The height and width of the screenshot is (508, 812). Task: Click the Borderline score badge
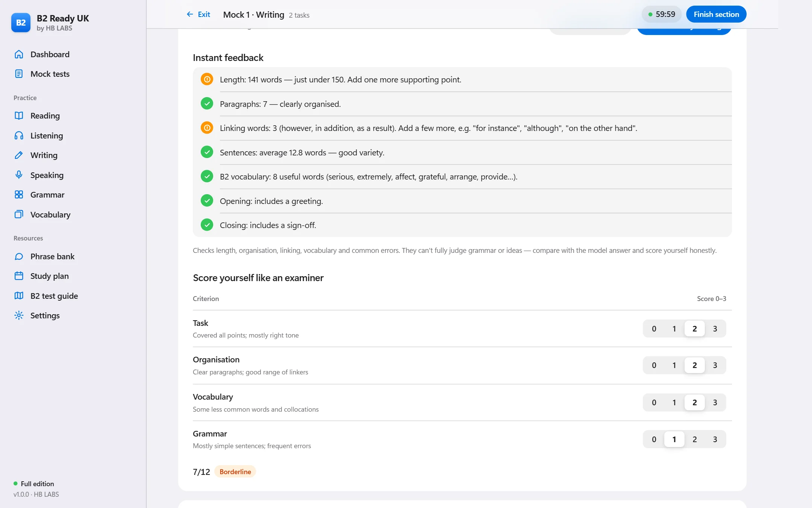(235, 471)
